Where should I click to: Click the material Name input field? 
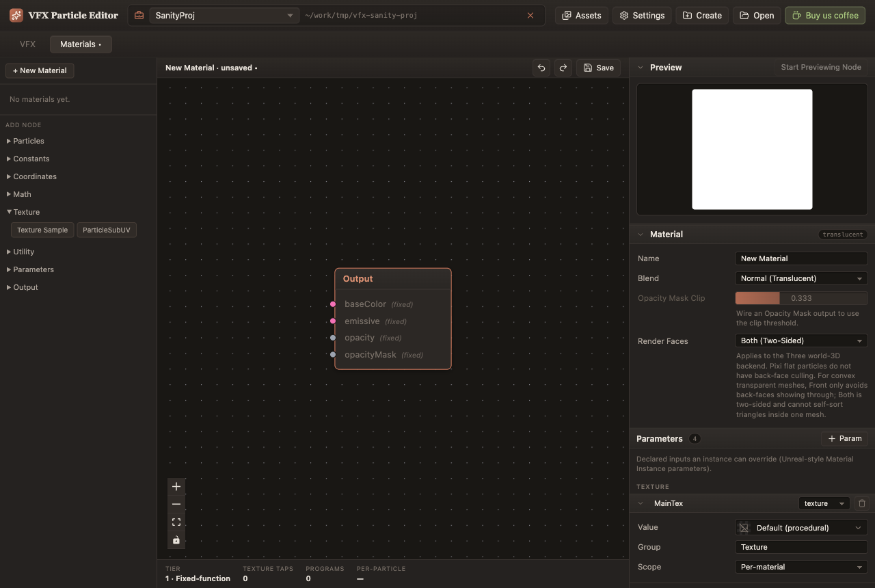coord(801,258)
